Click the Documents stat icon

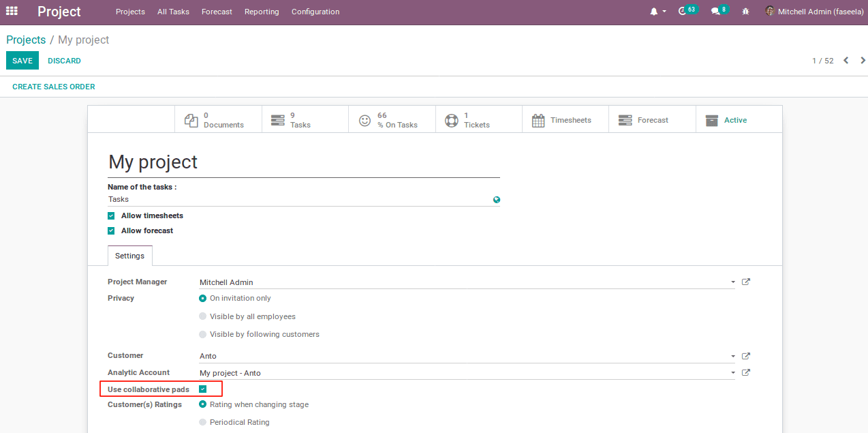[x=191, y=121]
